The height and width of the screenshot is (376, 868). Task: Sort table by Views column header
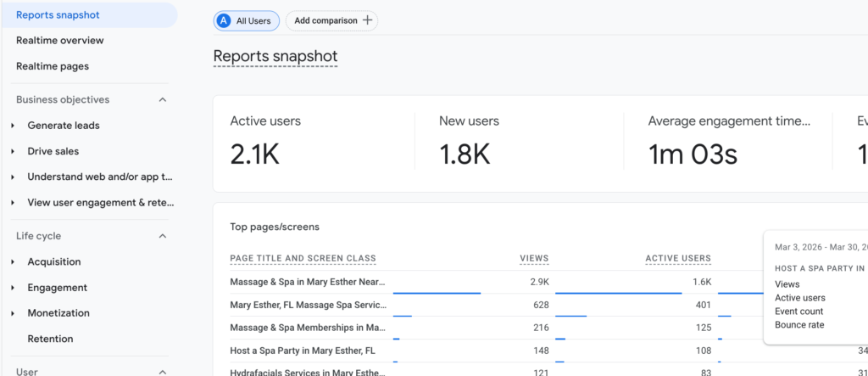pos(534,258)
